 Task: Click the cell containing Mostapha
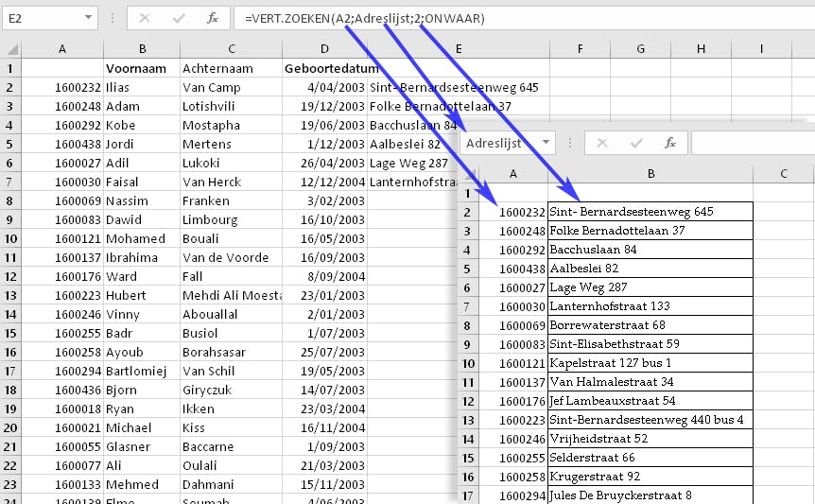(232, 125)
